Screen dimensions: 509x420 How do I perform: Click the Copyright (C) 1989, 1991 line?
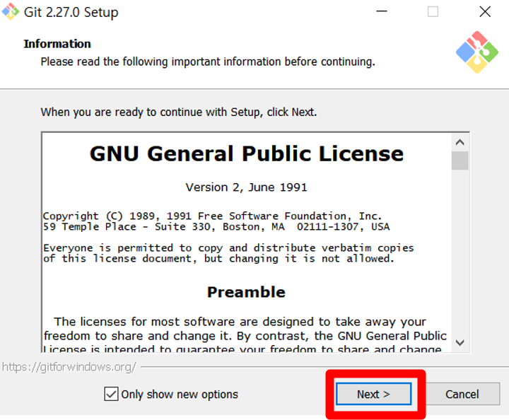[x=212, y=216]
